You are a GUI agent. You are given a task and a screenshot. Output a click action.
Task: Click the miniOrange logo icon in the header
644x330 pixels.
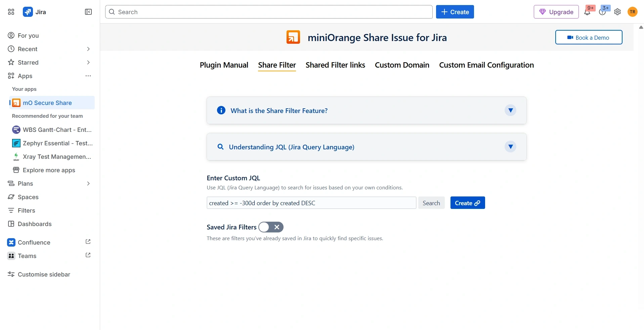click(293, 37)
